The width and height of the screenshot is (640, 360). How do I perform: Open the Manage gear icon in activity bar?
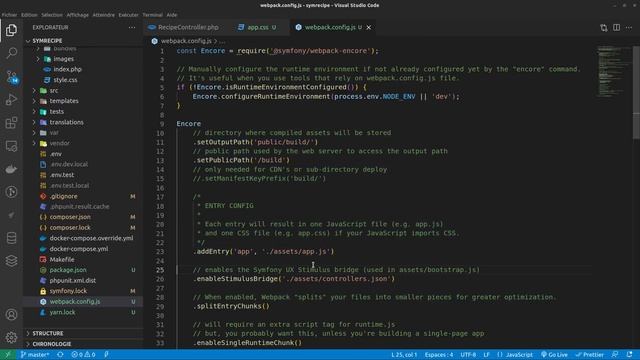[x=11, y=337]
